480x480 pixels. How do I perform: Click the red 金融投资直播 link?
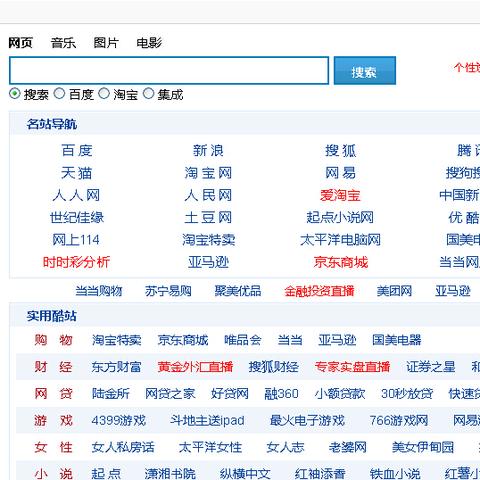point(319,291)
